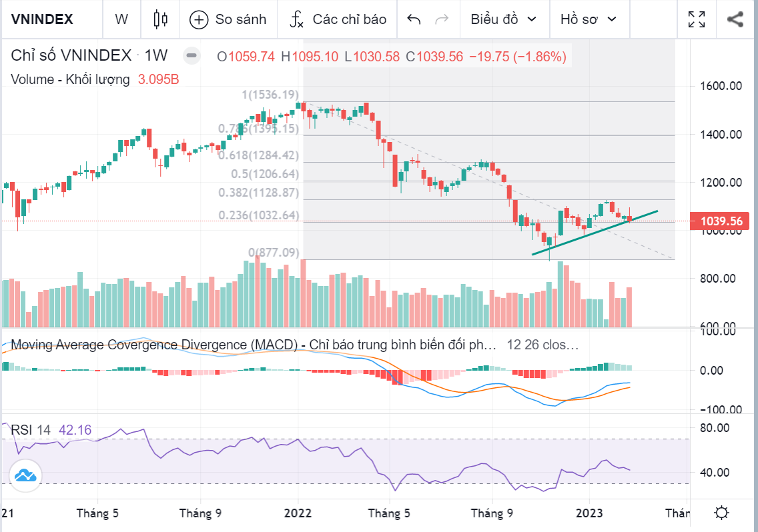Screen dimensions: 758x532
Task: Click the VNINDEX symbol search field
Action: [x=42, y=19]
